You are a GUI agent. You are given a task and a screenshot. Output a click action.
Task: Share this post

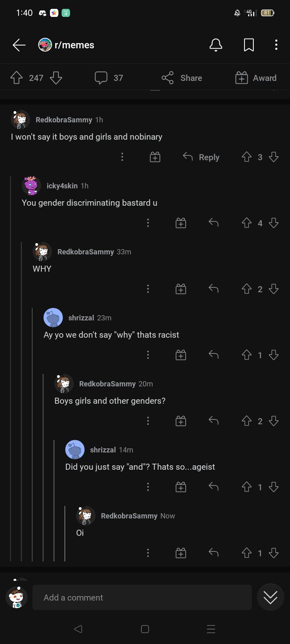(x=182, y=78)
